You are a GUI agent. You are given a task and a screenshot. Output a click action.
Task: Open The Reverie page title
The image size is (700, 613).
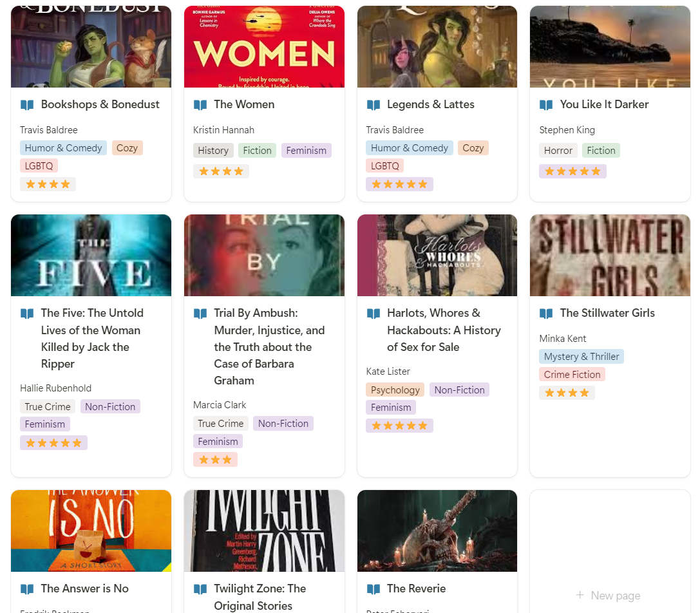pyautogui.click(x=417, y=589)
